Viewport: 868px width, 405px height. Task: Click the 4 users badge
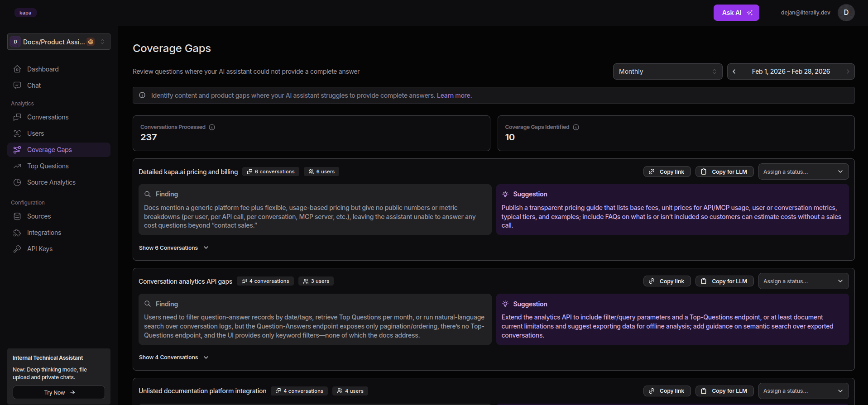[x=350, y=391]
